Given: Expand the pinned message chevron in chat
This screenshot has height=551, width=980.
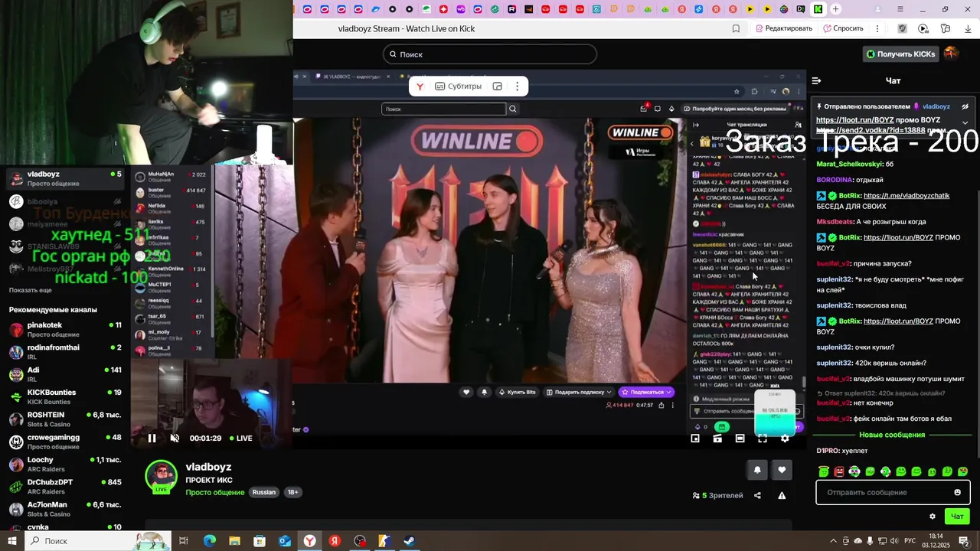Looking at the screenshot, I should pos(965,122).
